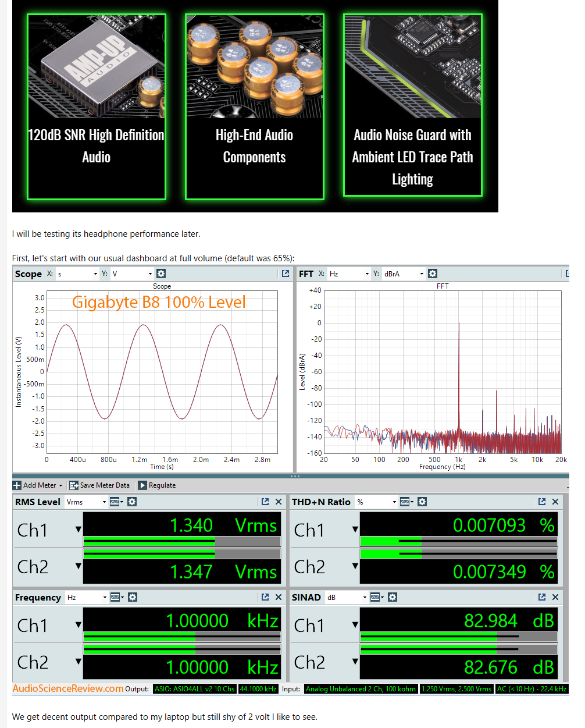
Task: Open THD+N Ratio percent unit dropdown
Action: 376,502
